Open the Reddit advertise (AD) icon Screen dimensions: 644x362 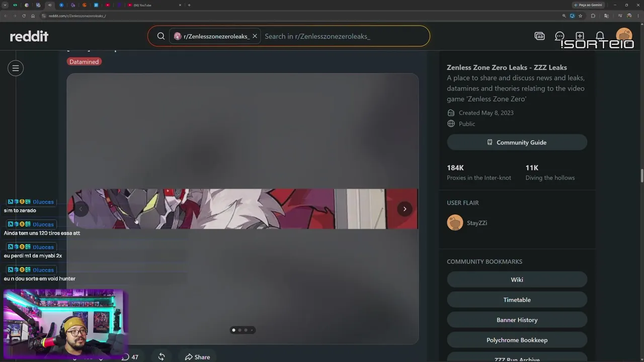(539, 36)
